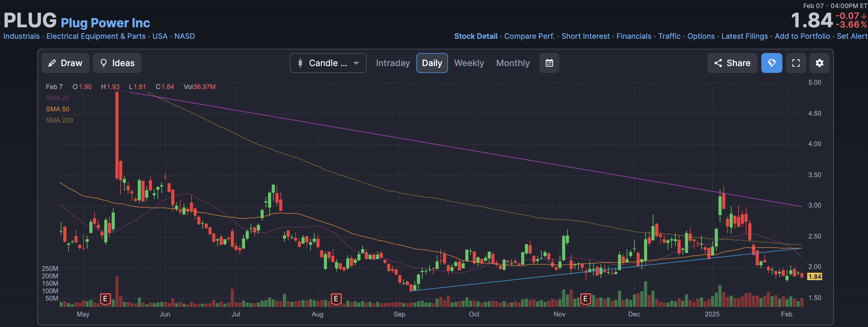The height and width of the screenshot is (327, 868).
Task: Click the -3.66% change value
Action: pyautogui.click(x=851, y=25)
